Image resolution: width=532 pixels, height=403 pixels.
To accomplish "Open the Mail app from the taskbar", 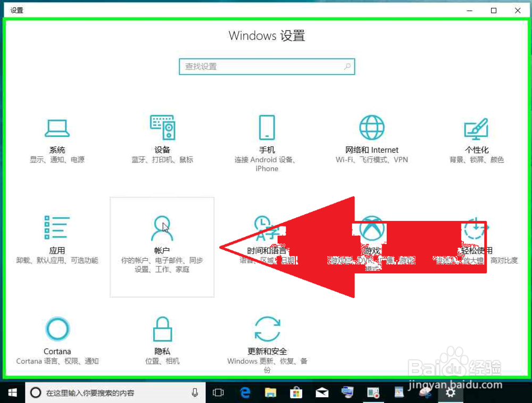I will [x=322, y=393].
